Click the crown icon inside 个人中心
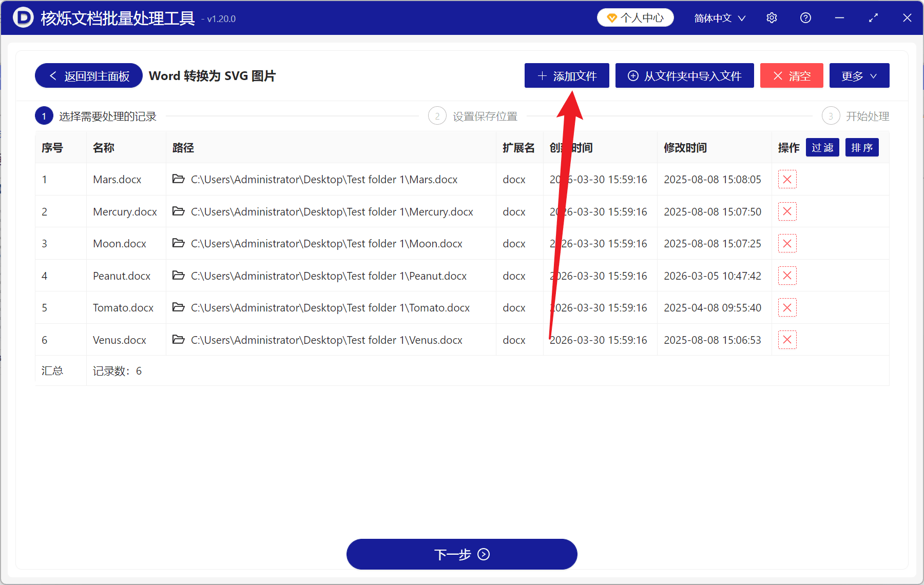 [x=611, y=17]
